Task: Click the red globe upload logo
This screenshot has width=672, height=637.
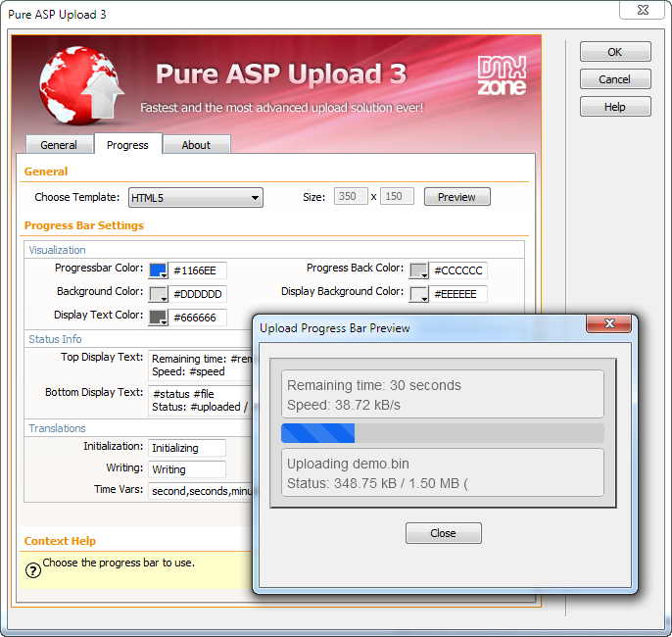Action: tap(81, 86)
